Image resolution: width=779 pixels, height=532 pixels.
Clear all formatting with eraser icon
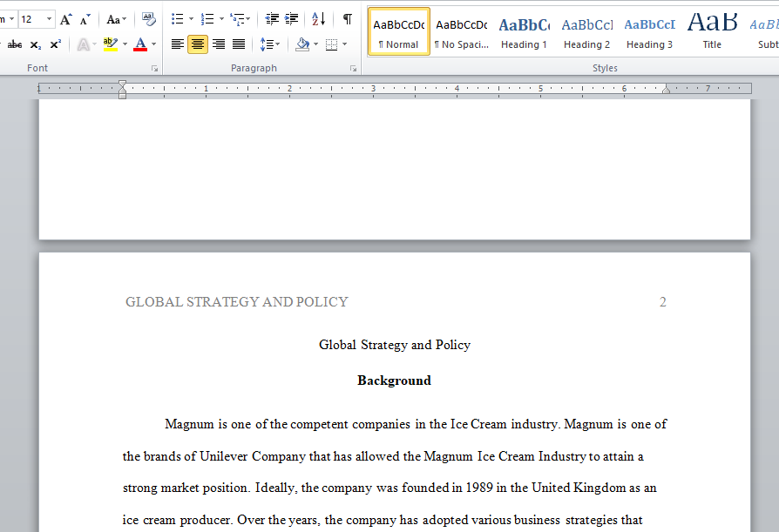pos(148,19)
